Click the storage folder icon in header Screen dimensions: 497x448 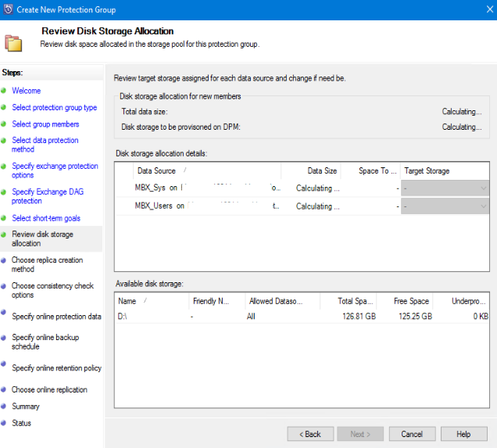pos(13,41)
